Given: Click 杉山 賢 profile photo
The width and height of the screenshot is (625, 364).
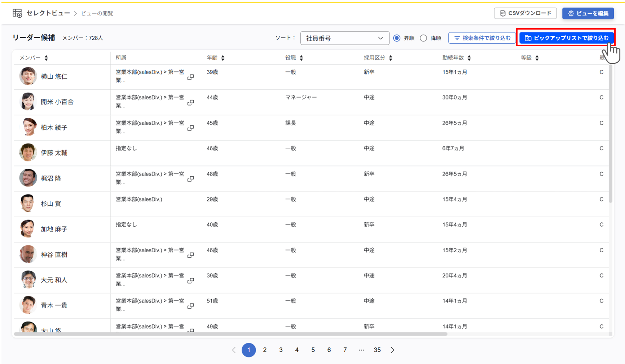Looking at the screenshot, I should coord(28,204).
